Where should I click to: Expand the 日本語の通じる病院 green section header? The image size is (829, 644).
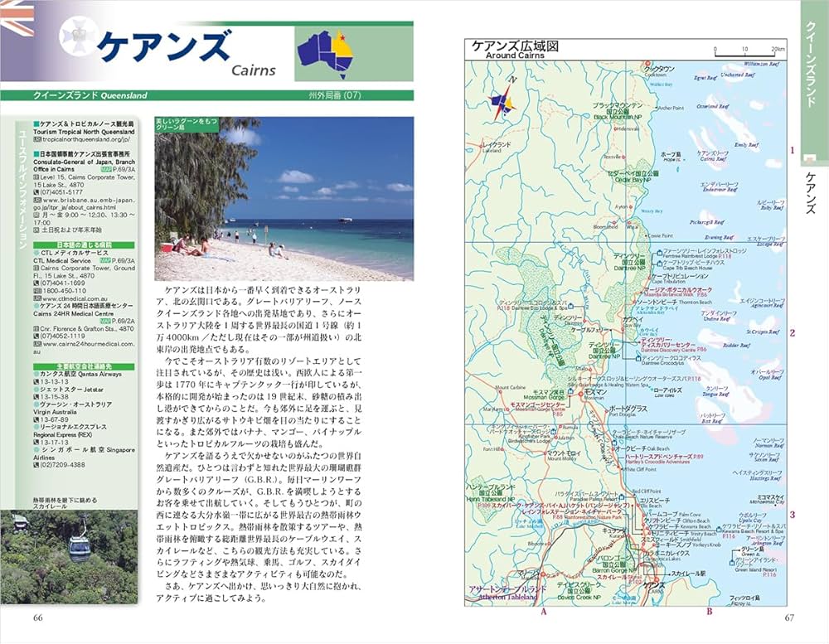[x=85, y=245]
